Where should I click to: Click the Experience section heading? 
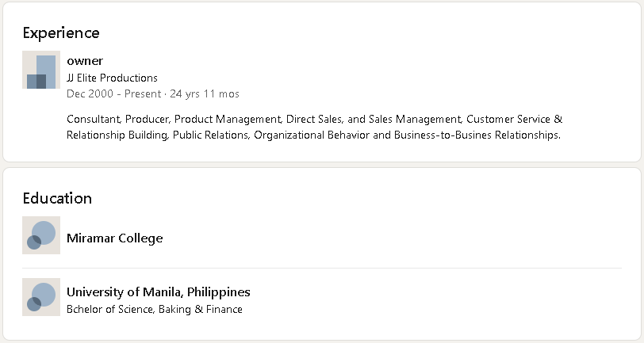tap(61, 32)
